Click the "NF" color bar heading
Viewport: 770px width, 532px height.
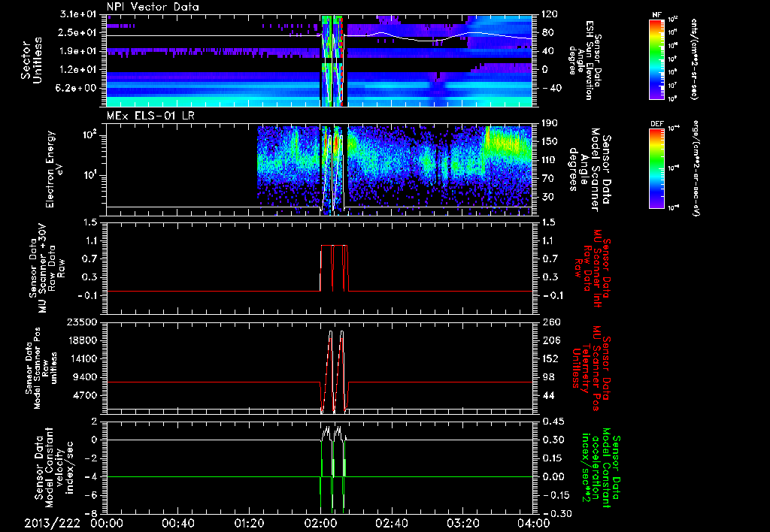[x=656, y=15]
